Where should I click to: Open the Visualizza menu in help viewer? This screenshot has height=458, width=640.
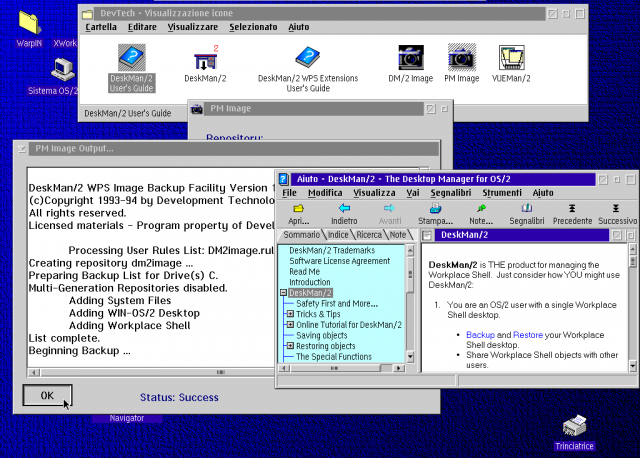pyautogui.click(x=374, y=193)
